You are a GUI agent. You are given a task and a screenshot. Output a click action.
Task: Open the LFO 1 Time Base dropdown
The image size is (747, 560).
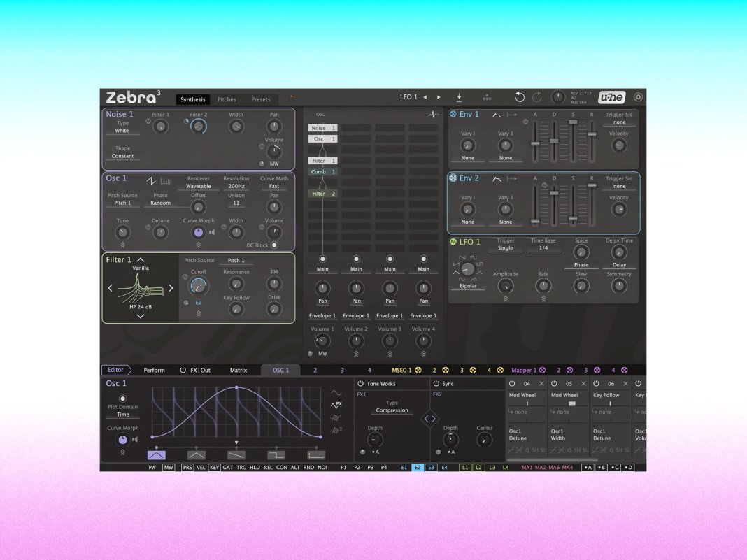543,248
